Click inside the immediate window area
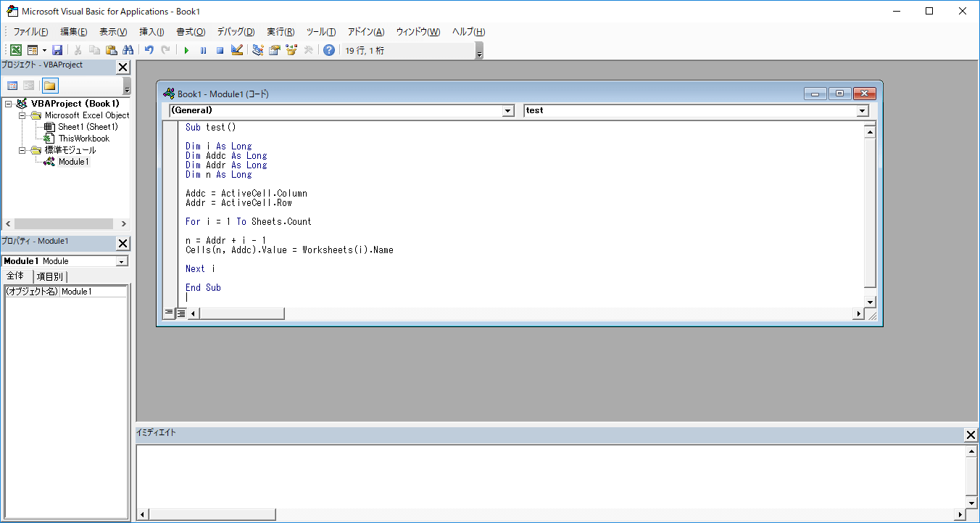 click(552, 477)
